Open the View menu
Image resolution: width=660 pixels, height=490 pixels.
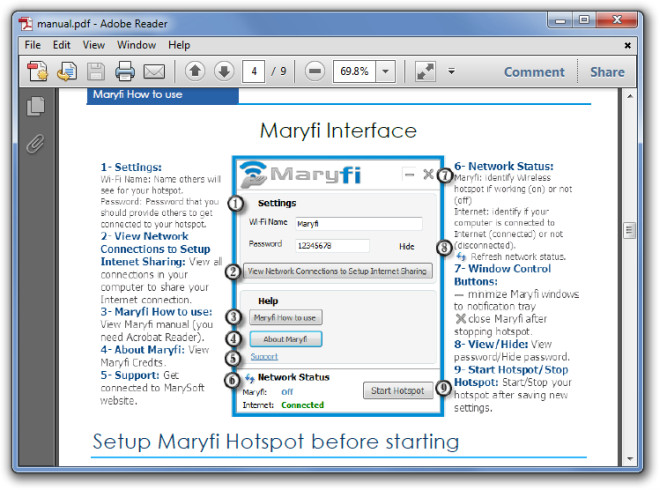[93, 45]
